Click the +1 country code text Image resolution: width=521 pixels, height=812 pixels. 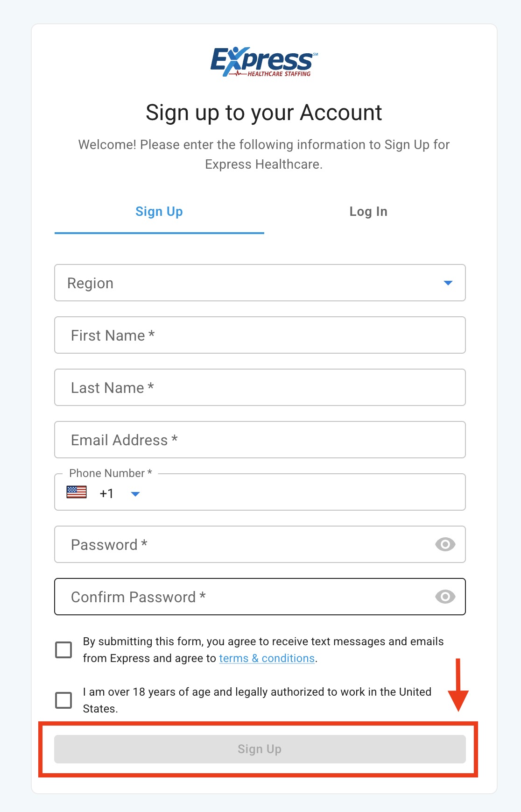point(106,494)
